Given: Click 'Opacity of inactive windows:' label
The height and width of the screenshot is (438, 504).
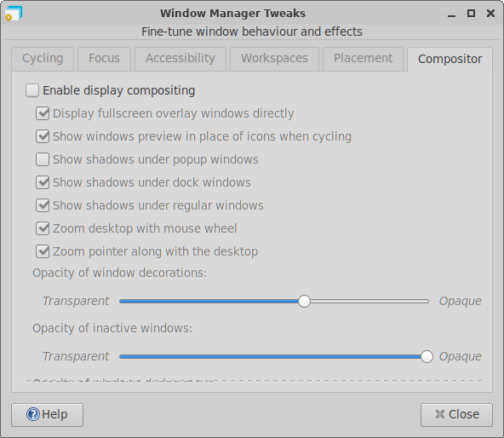Looking at the screenshot, I should (112, 328).
